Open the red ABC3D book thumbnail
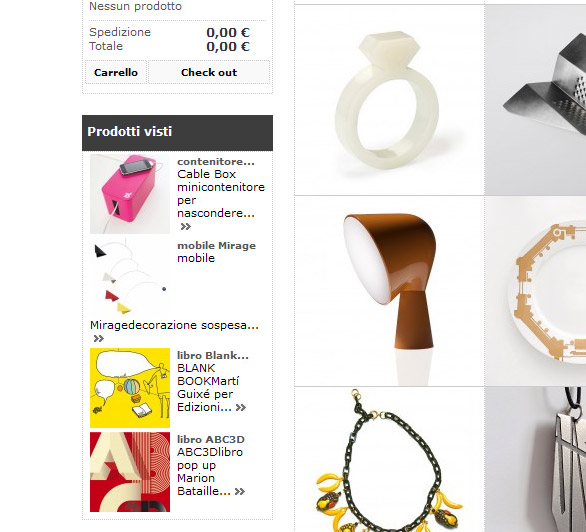 [x=130, y=472]
